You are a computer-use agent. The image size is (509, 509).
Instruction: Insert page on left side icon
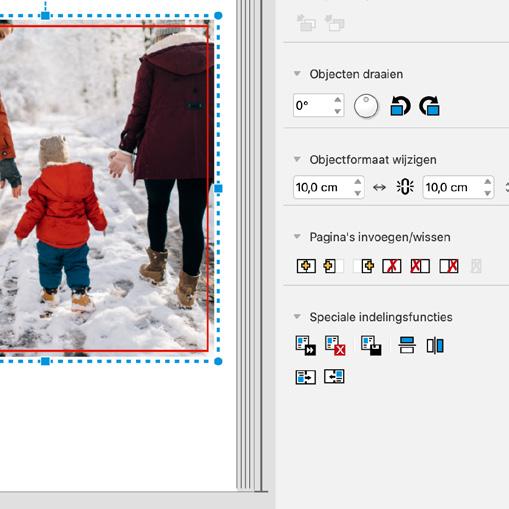(333, 266)
